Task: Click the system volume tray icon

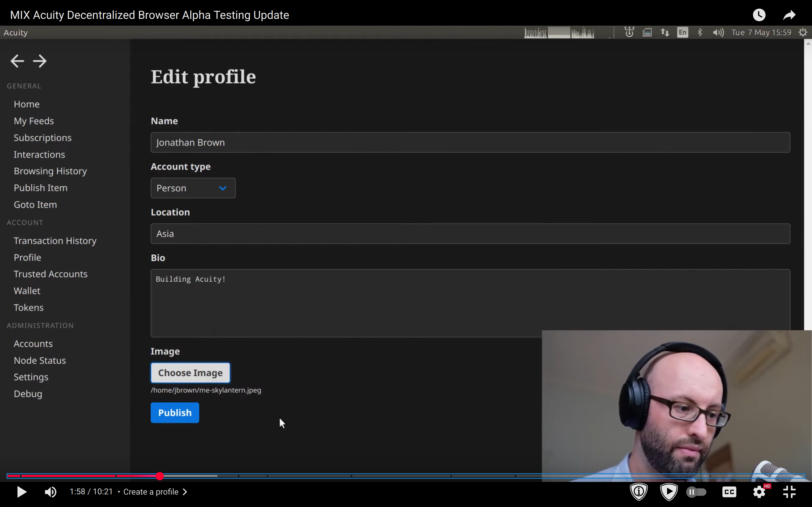Action: click(x=718, y=32)
